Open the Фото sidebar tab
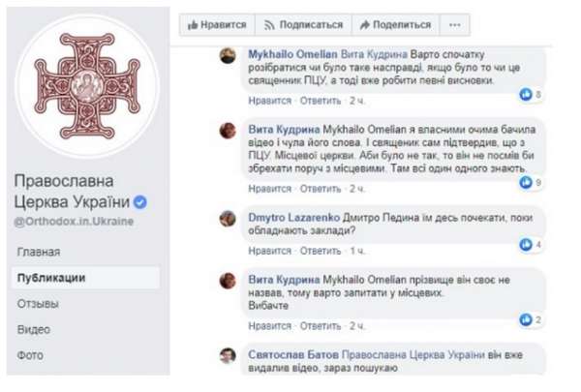581x392 pixels. (x=30, y=355)
